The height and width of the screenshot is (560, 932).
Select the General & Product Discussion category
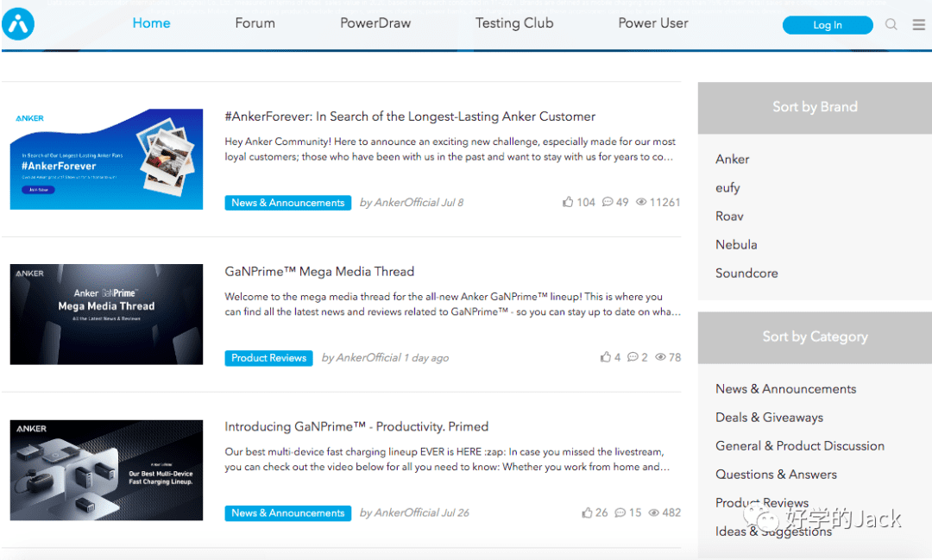[x=800, y=446]
